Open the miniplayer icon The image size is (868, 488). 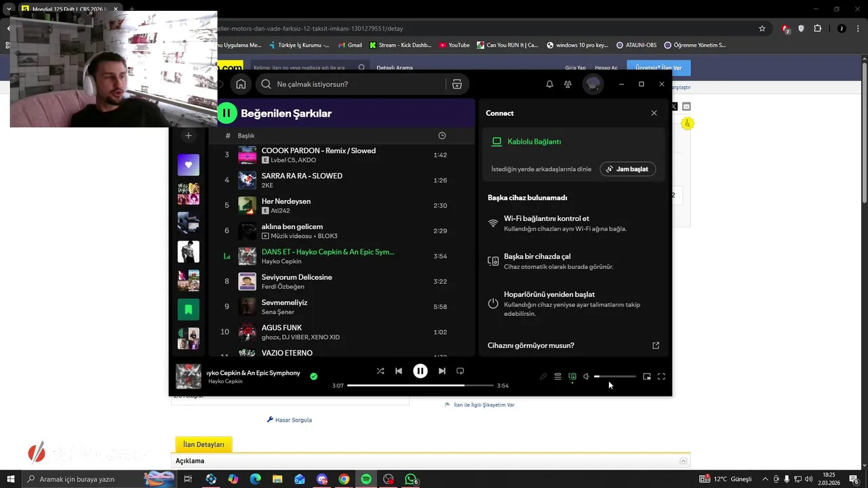(x=647, y=376)
